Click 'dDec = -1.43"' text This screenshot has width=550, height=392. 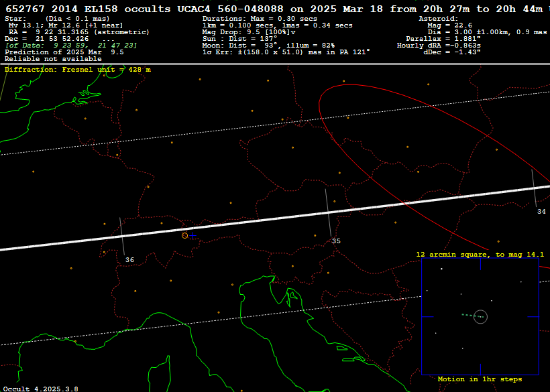452,52
